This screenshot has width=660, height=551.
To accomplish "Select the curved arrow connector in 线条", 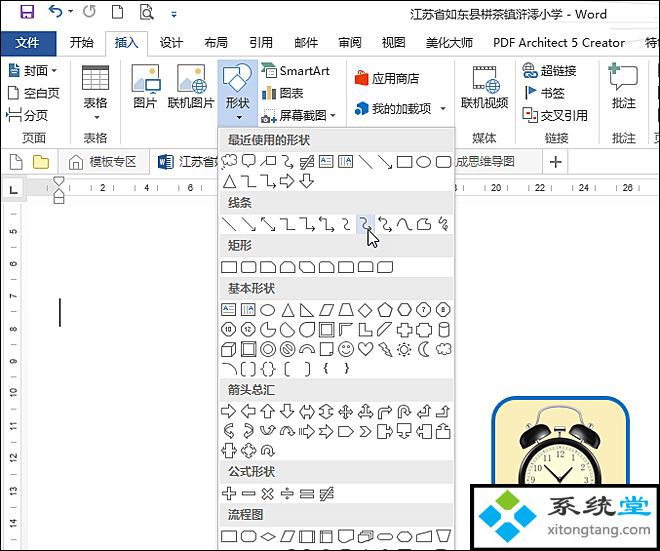I will pyautogui.click(x=365, y=224).
